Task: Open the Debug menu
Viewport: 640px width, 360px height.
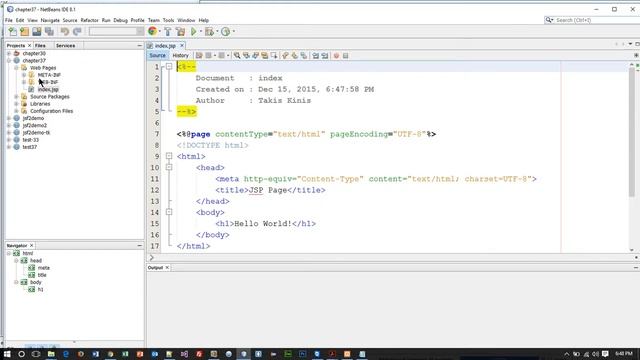Action: [x=120, y=20]
